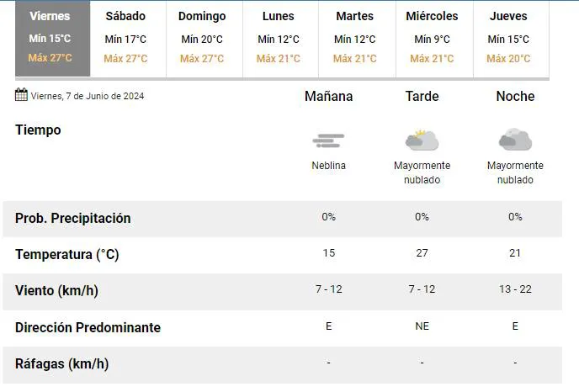The image size is (579, 392).
Task: Switch to the Jueves tab
Action: [508, 38]
